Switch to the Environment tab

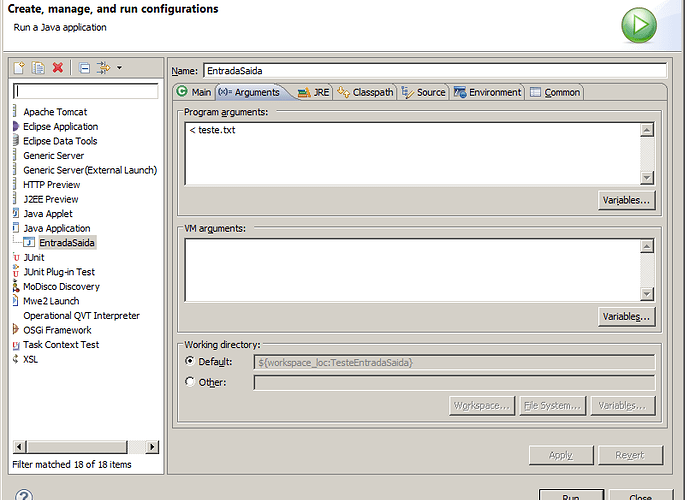pyautogui.click(x=487, y=92)
